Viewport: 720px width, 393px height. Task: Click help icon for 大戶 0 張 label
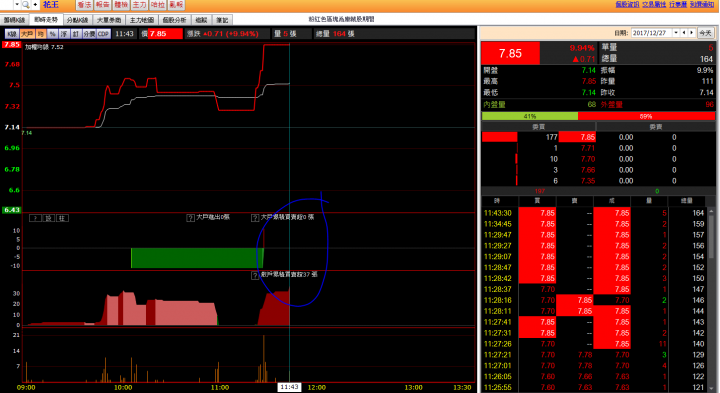255,218
